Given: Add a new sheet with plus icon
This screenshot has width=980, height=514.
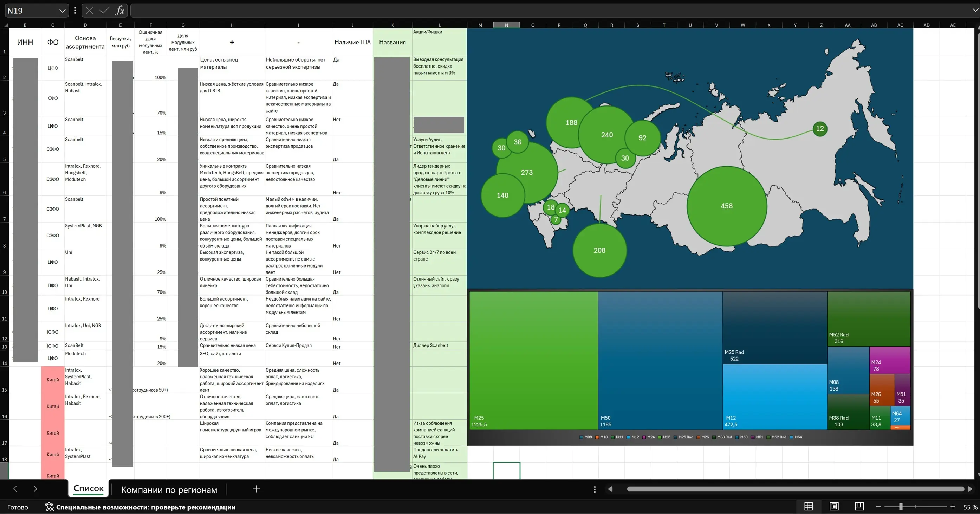Looking at the screenshot, I should tap(257, 489).
